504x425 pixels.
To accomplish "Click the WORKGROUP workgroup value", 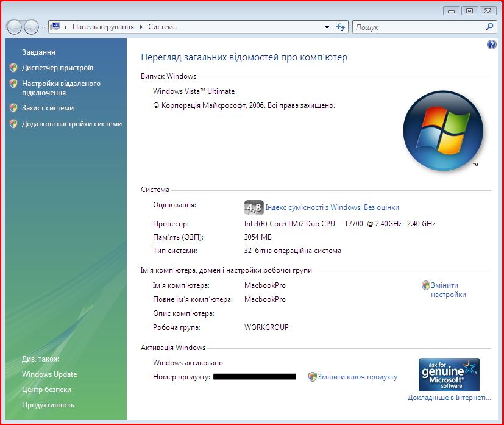I will (266, 327).
